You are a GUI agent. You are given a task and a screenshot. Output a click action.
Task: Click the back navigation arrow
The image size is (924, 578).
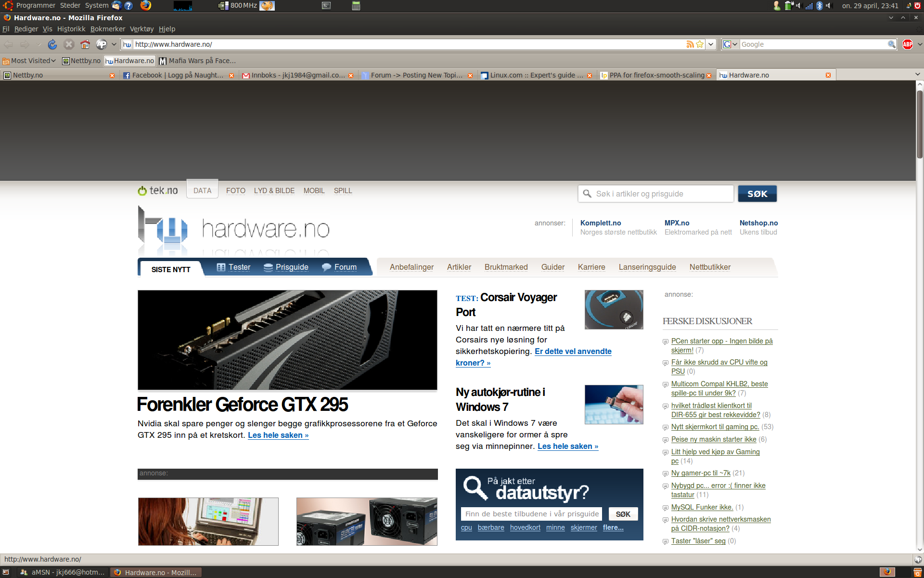[9, 44]
